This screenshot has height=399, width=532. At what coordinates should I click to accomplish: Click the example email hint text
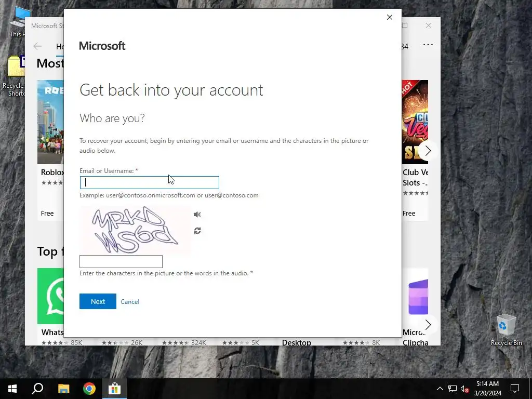[169, 195]
